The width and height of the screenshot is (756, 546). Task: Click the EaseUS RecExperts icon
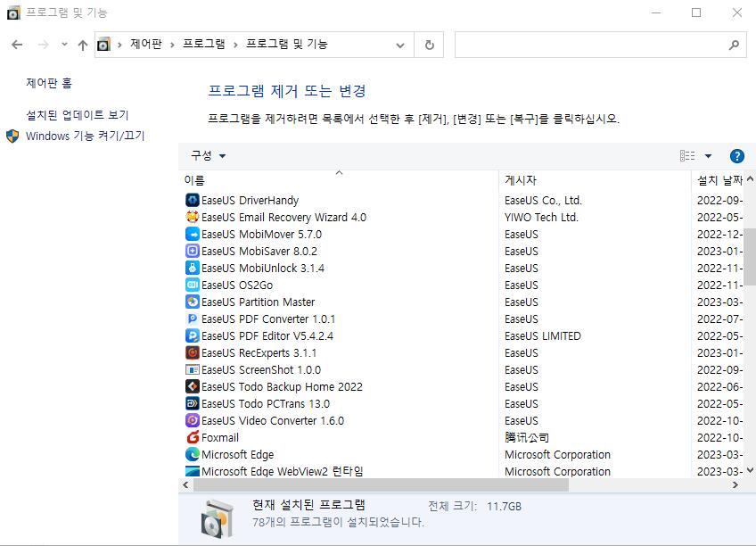click(x=192, y=352)
